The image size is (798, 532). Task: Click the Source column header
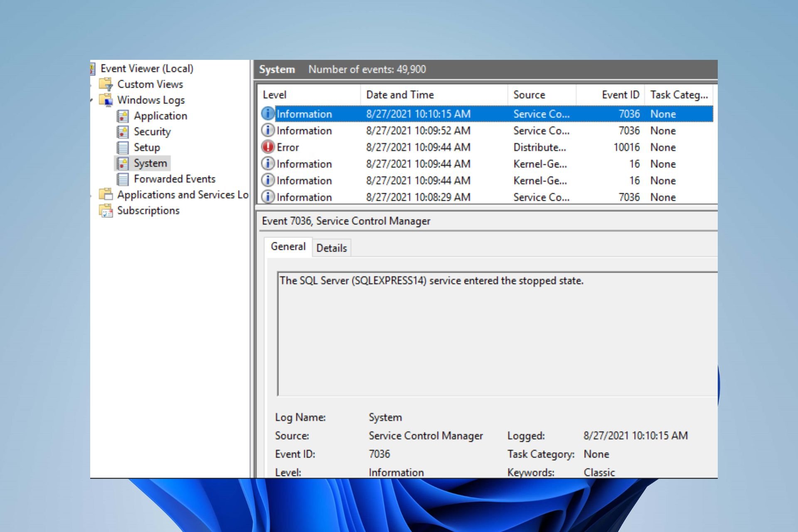click(x=542, y=95)
